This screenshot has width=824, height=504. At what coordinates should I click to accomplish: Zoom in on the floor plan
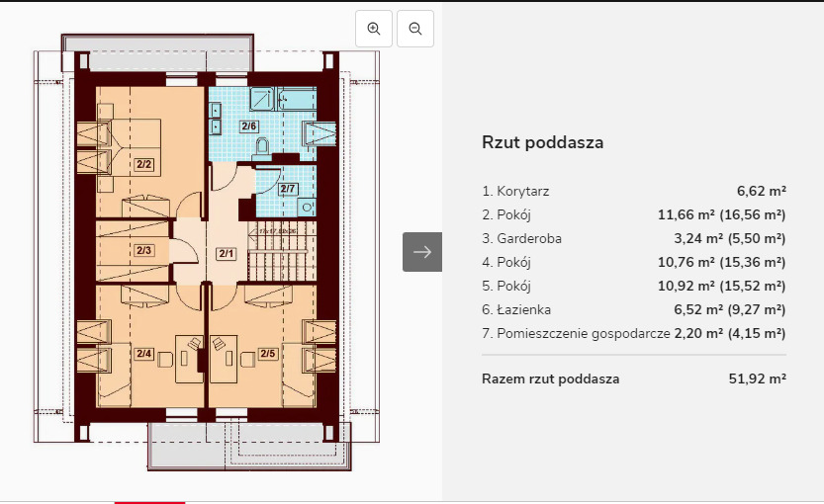click(x=374, y=29)
